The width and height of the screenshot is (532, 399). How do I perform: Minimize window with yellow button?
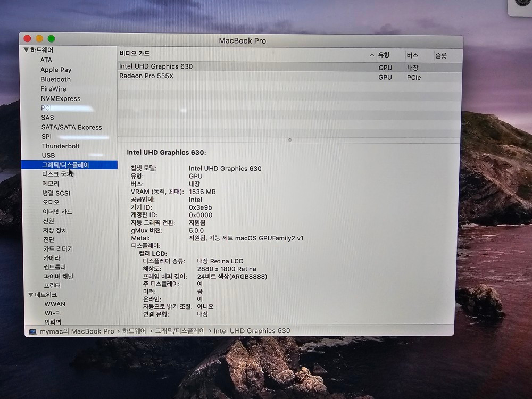39,38
